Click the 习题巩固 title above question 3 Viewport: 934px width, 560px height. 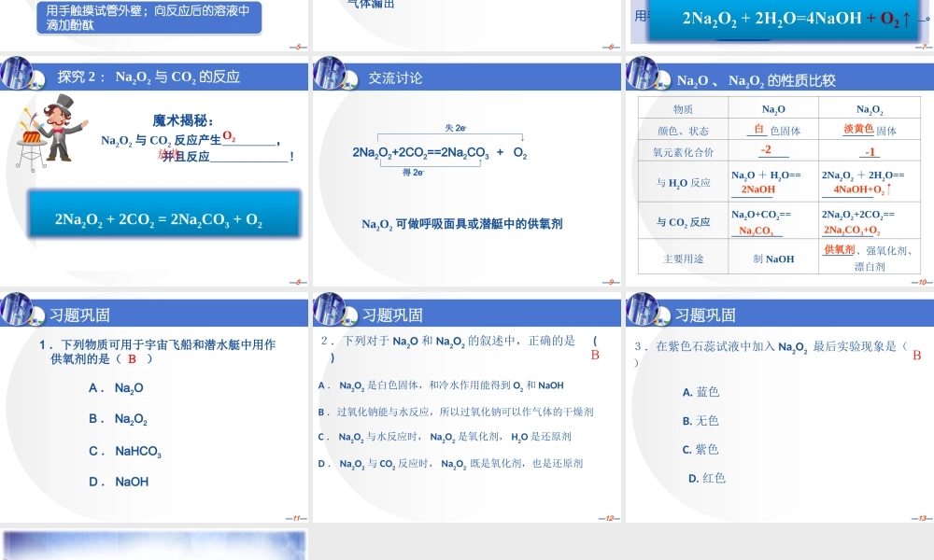pos(705,315)
